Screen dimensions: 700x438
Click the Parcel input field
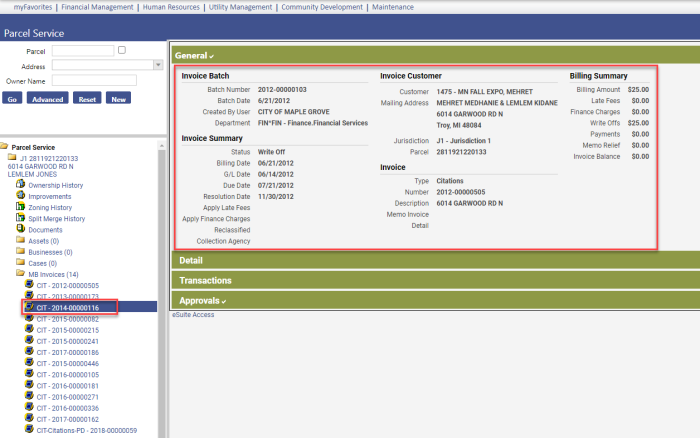pos(83,51)
